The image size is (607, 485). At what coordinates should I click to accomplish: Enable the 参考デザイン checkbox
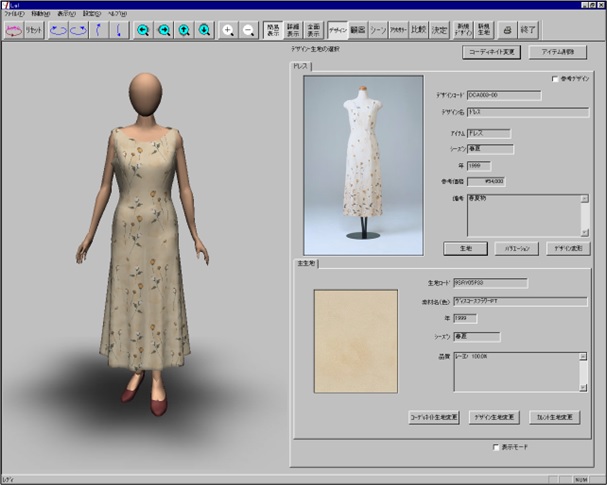tap(556, 79)
